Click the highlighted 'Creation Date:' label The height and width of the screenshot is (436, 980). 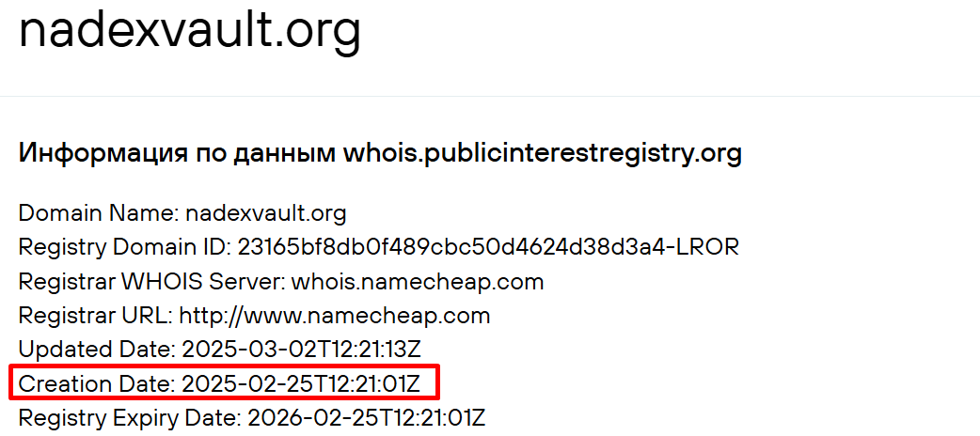(x=97, y=383)
